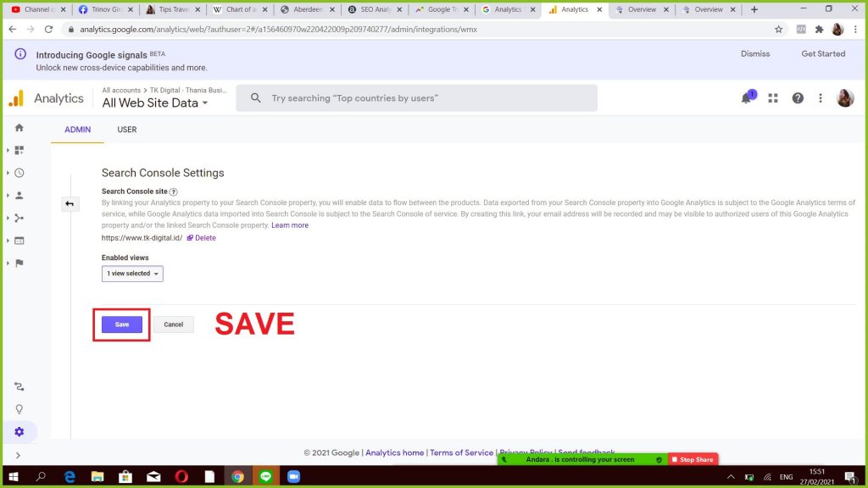Click the help question mark icon in header

[798, 98]
